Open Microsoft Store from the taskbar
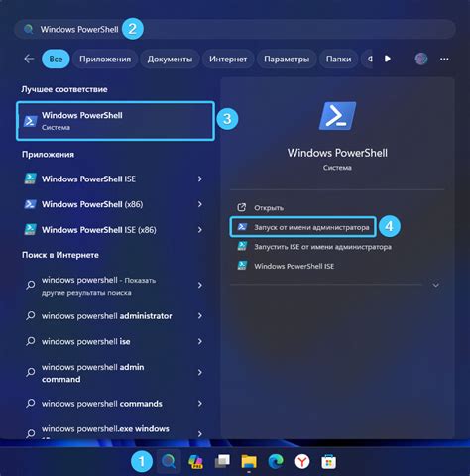The image size is (470, 476). 328,462
